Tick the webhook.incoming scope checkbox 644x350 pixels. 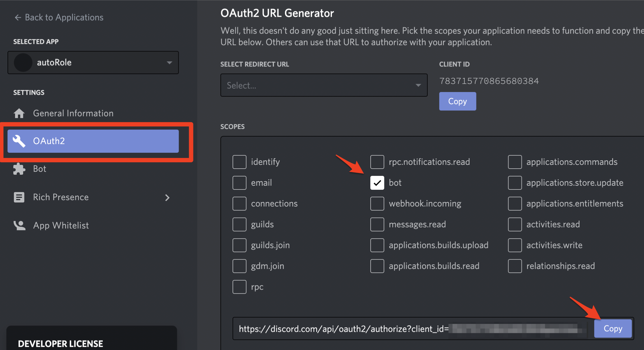coord(377,204)
